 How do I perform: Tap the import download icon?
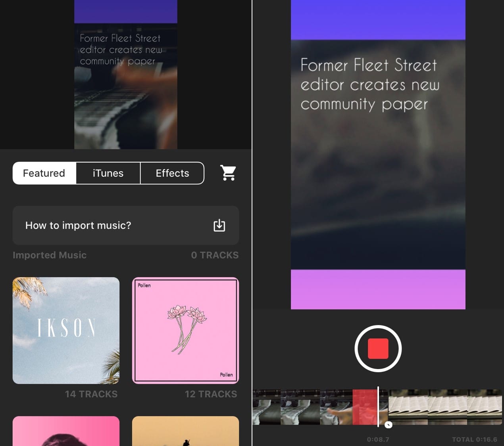219,225
